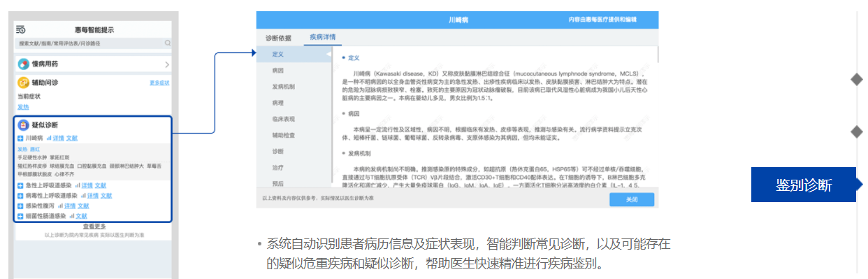Open the 更多症状 link
The width and height of the screenshot is (868, 279).
pos(159,83)
